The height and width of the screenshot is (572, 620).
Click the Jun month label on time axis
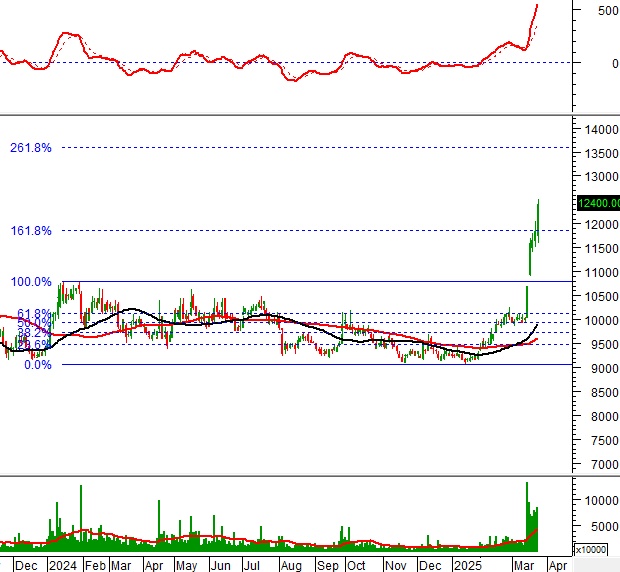pos(220,566)
